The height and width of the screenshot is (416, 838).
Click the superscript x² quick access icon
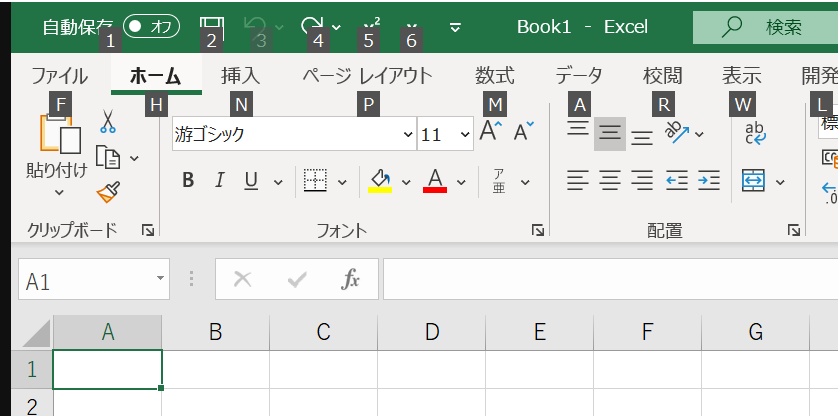click(371, 26)
